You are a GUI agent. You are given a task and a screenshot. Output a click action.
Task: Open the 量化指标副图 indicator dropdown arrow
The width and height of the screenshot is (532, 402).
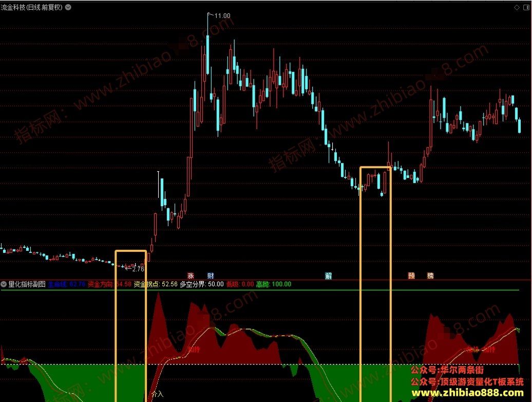[x=4, y=284]
